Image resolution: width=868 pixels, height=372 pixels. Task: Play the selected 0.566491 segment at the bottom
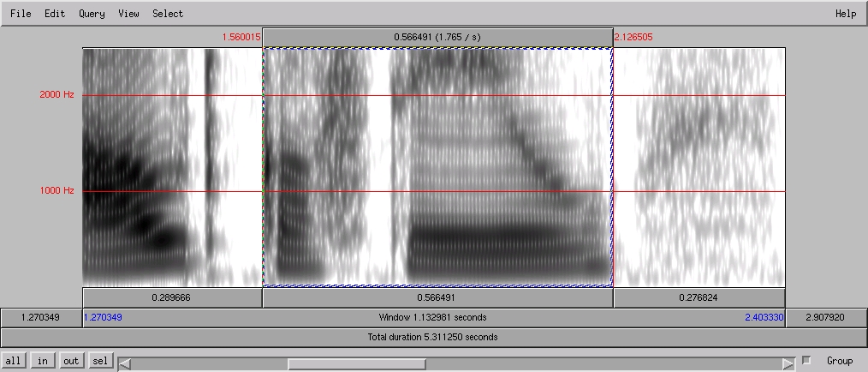point(437,297)
